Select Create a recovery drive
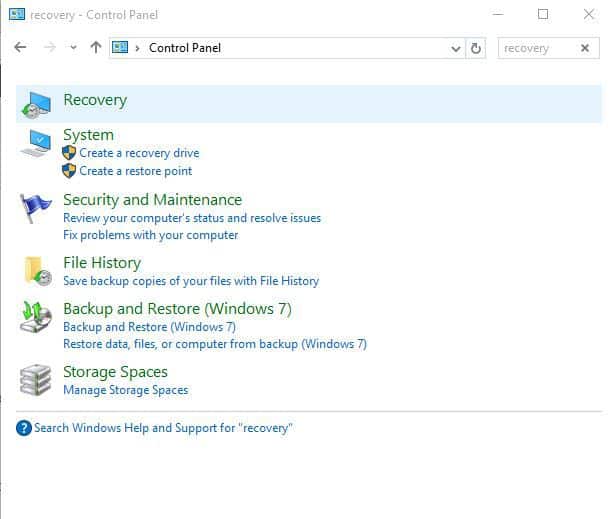609x519 pixels. 139,153
